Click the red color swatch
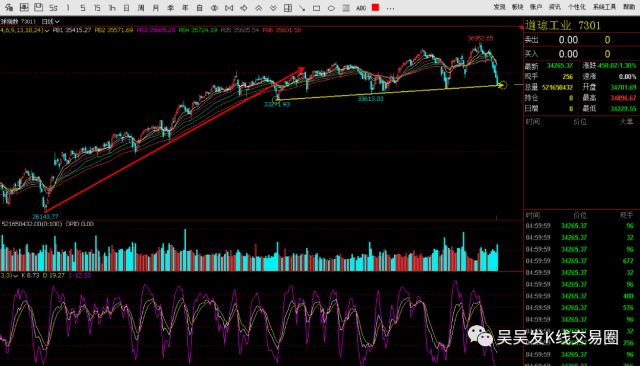 pos(376,7)
